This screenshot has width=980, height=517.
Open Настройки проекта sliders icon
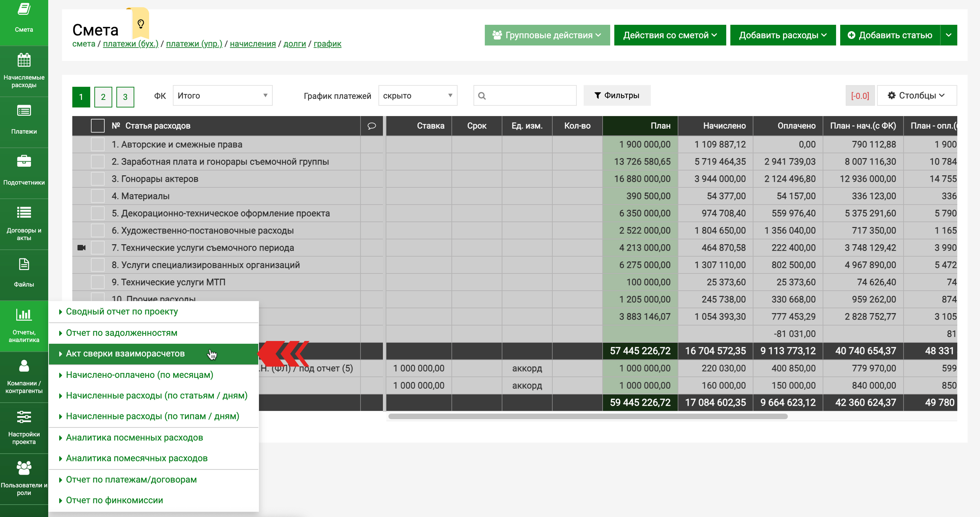click(23, 417)
